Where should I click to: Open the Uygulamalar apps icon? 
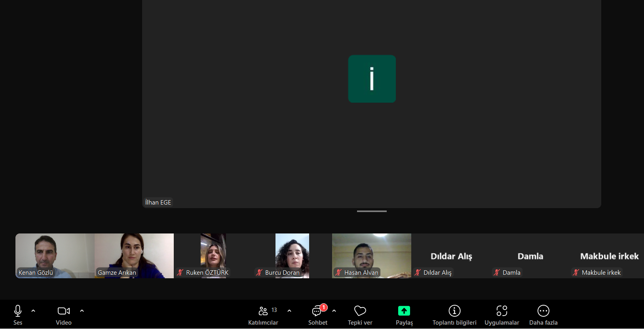click(502, 311)
